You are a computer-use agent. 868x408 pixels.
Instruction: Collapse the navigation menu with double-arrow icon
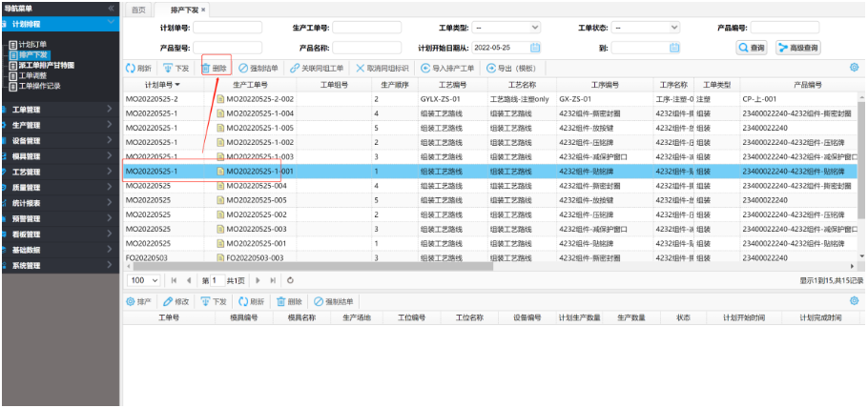[x=112, y=8]
